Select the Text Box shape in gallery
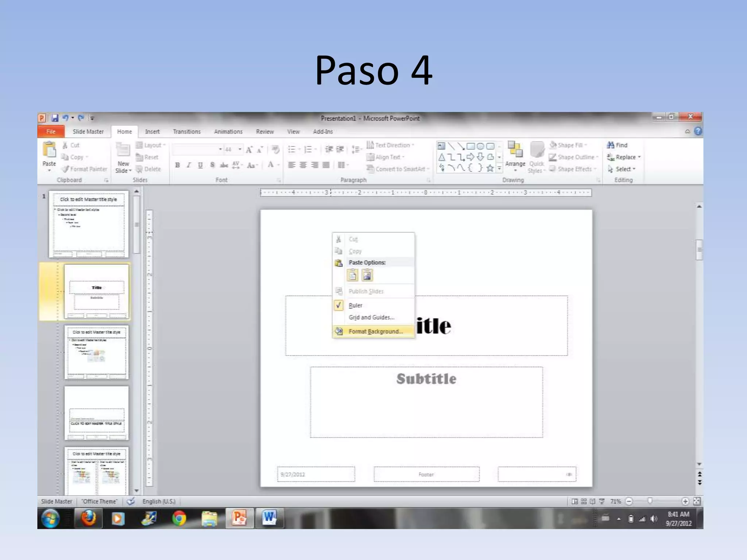Screen dimensions: 747x560 point(441,146)
